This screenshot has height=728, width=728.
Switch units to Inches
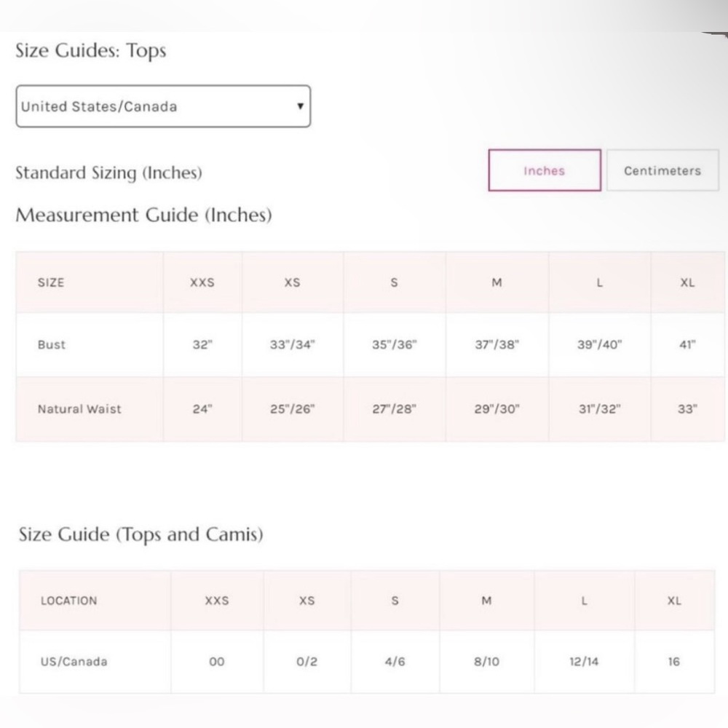point(544,170)
